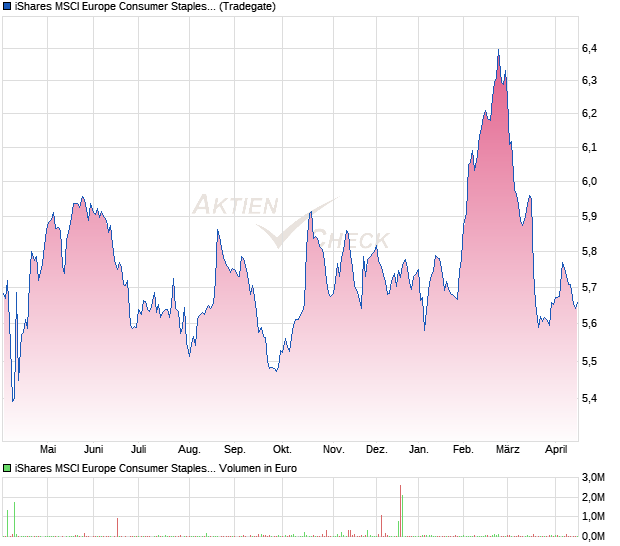
Task: Click the 6,3 price axis value
Action: point(589,80)
